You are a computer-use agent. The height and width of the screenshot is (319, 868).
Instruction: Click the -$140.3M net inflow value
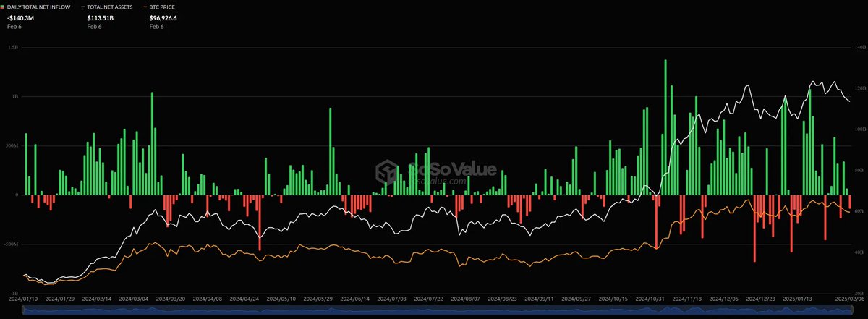click(22, 17)
